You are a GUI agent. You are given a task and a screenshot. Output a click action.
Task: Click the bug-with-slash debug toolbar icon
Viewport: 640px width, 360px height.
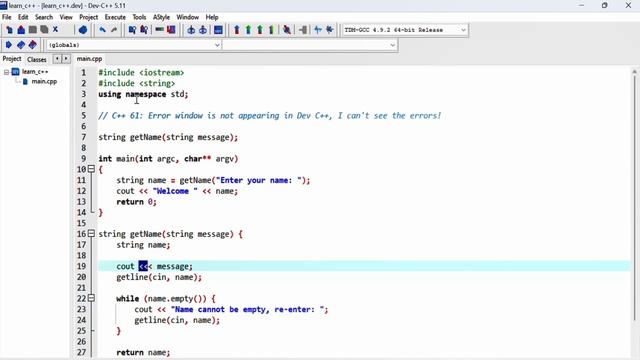click(287, 30)
